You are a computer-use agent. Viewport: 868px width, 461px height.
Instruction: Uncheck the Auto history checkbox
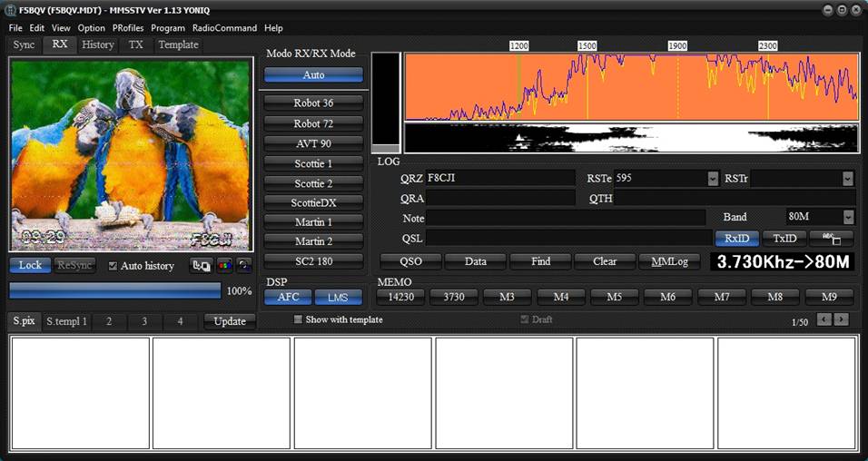click(x=113, y=266)
